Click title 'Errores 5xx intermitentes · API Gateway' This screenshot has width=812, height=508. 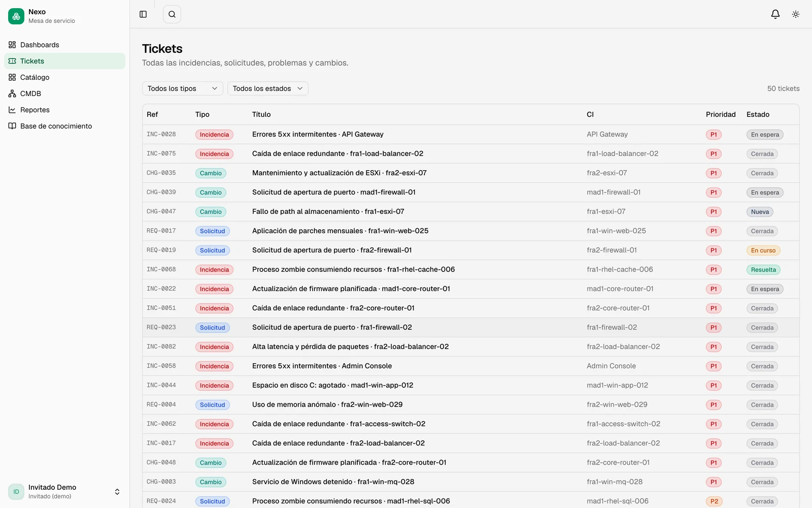click(x=318, y=135)
